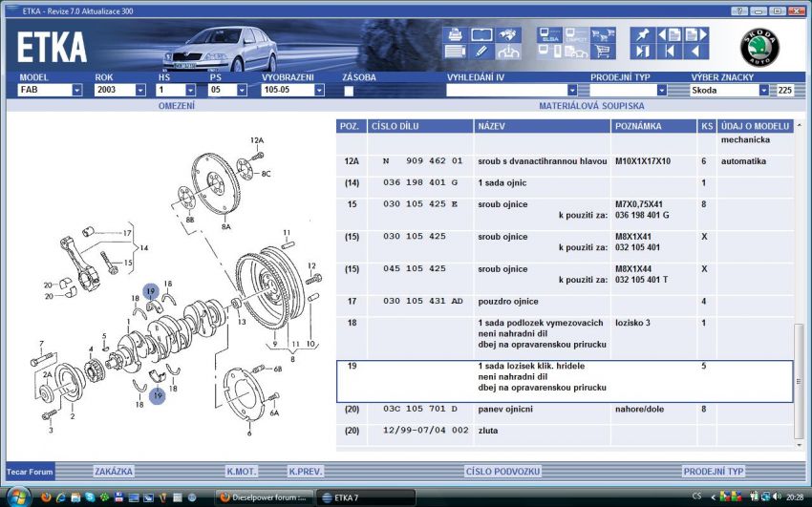Toggle the ZÁSOBA checkbox
The width and height of the screenshot is (812, 507).
click(x=349, y=91)
